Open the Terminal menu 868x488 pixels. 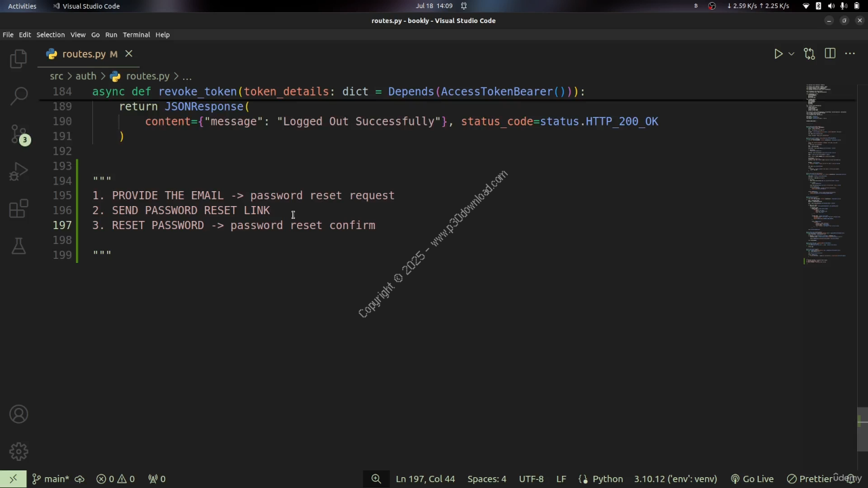tap(136, 35)
